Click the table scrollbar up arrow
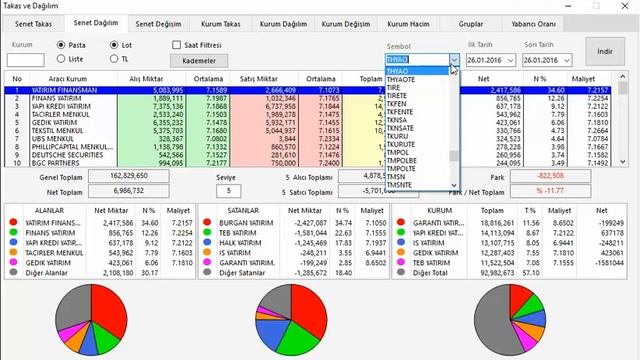 tap(622, 76)
